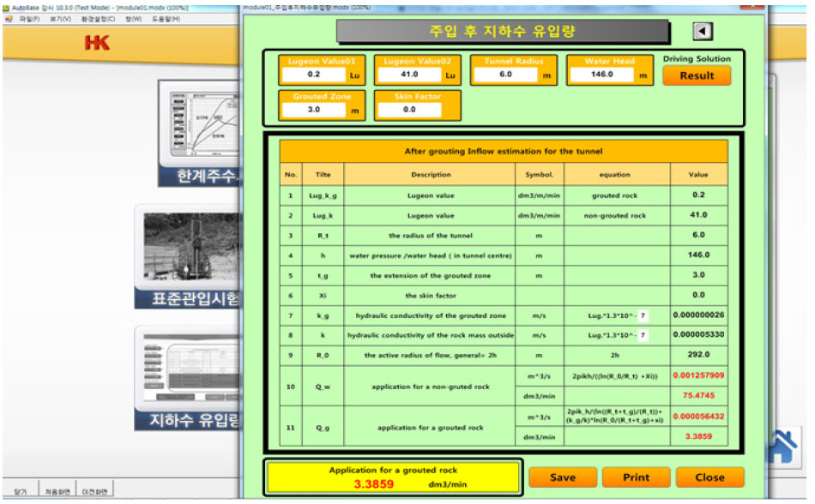
Task: Click the red 3.3859 value in the Q_g row
Action: point(698,436)
